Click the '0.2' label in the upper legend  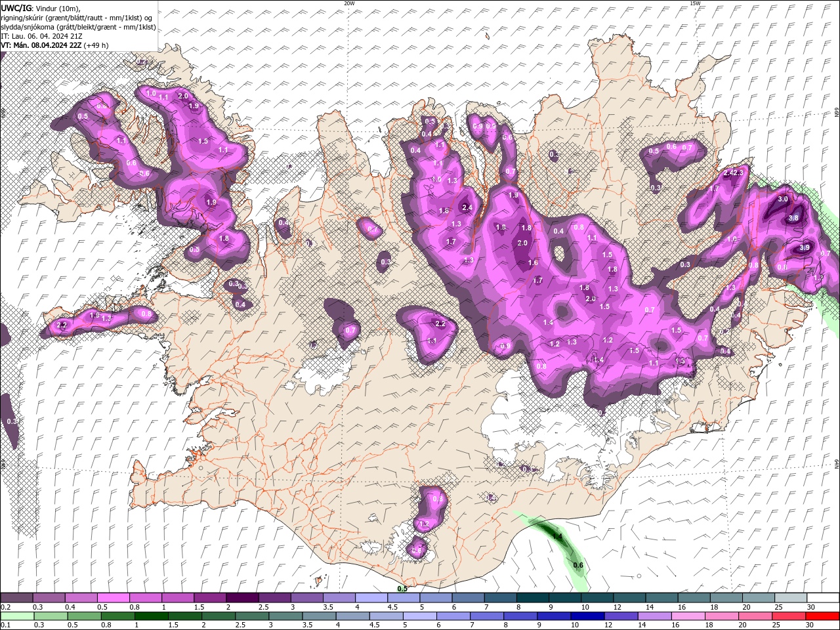point(5,607)
